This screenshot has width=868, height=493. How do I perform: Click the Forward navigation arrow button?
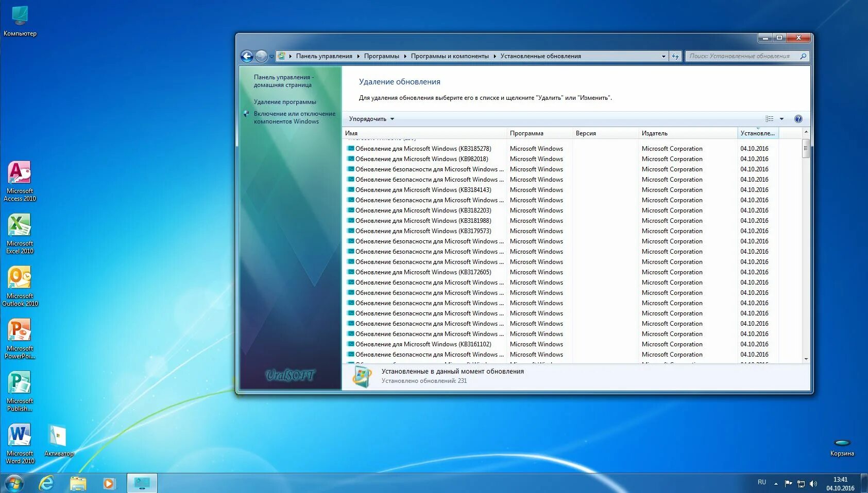click(261, 56)
